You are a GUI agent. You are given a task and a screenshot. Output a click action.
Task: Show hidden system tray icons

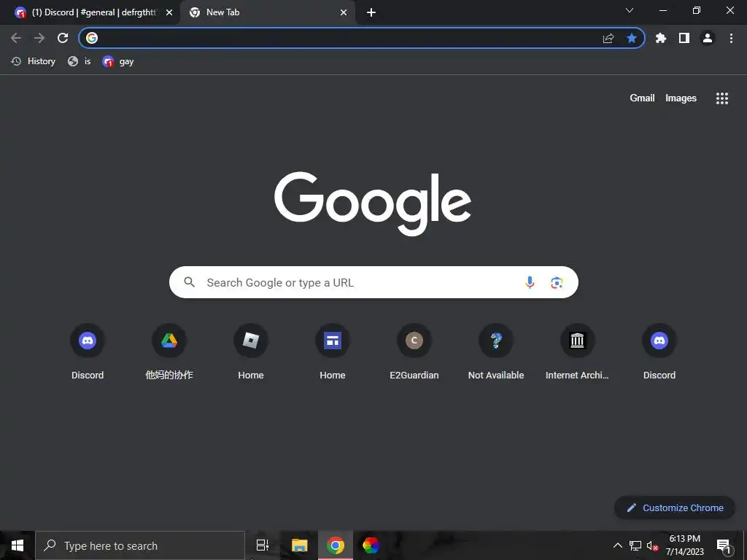(x=617, y=545)
